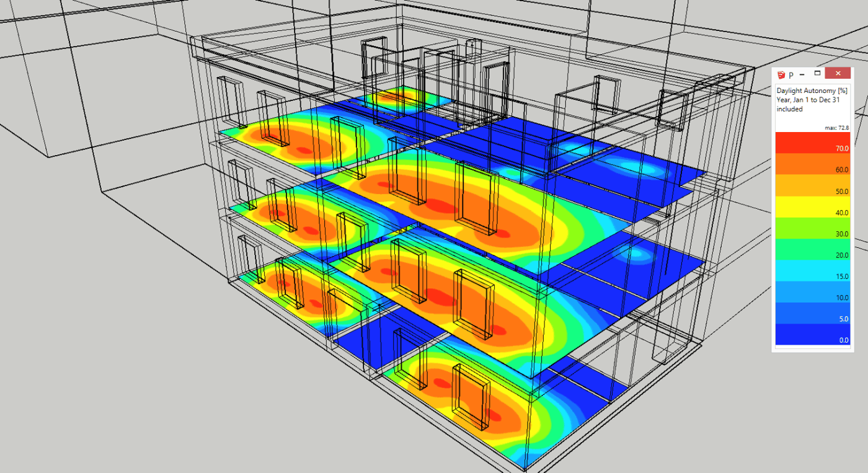Select the green 20.0 legend swatch

[812, 249]
